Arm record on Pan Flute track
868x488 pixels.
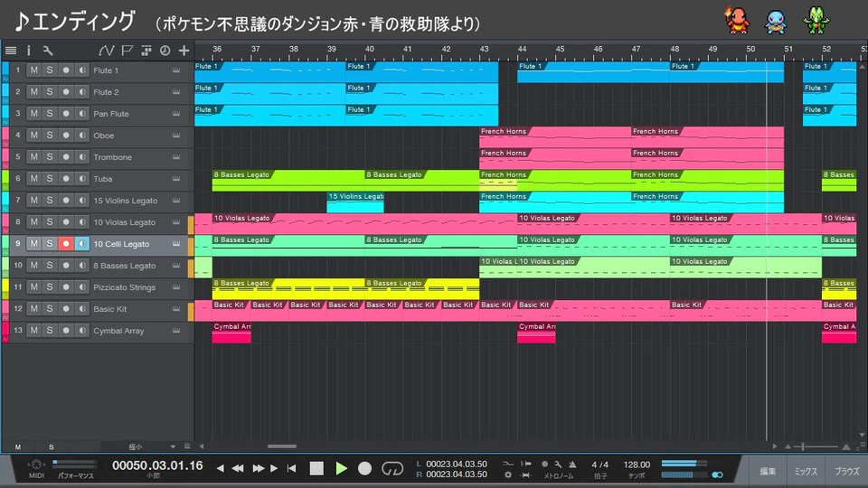coord(66,114)
